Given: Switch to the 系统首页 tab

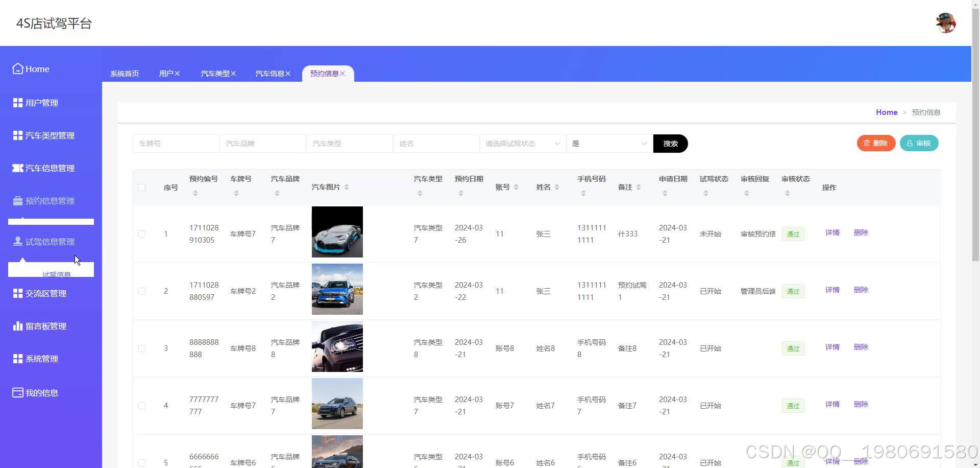Looking at the screenshot, I should click(125, 74).
